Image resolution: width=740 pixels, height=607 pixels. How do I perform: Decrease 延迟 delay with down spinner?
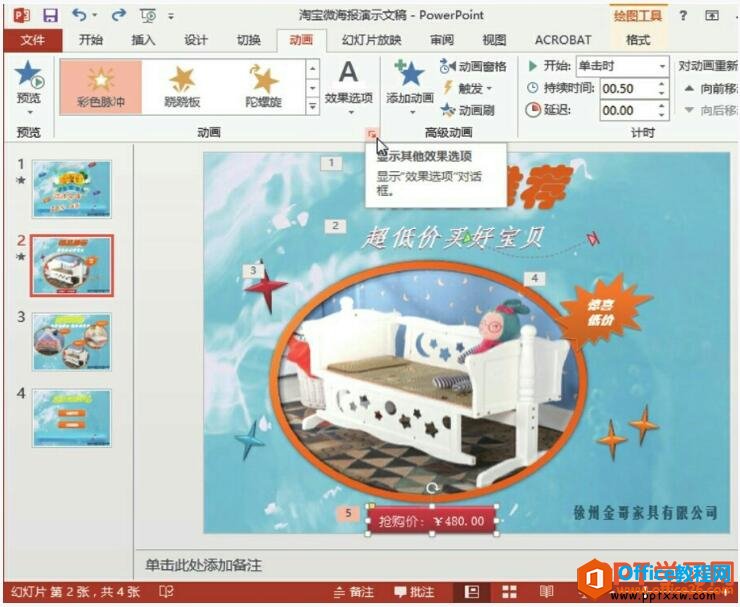click(662, 115)
